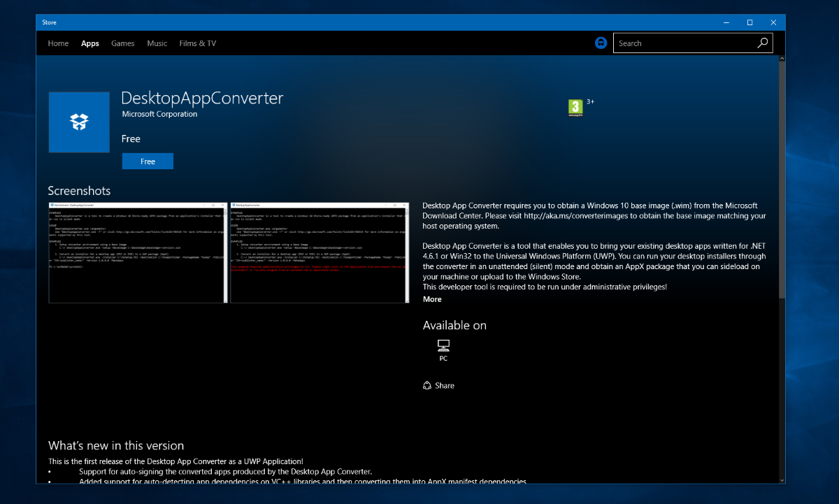Click the PC device icon

pyautogui.click(x=443, y=346)
